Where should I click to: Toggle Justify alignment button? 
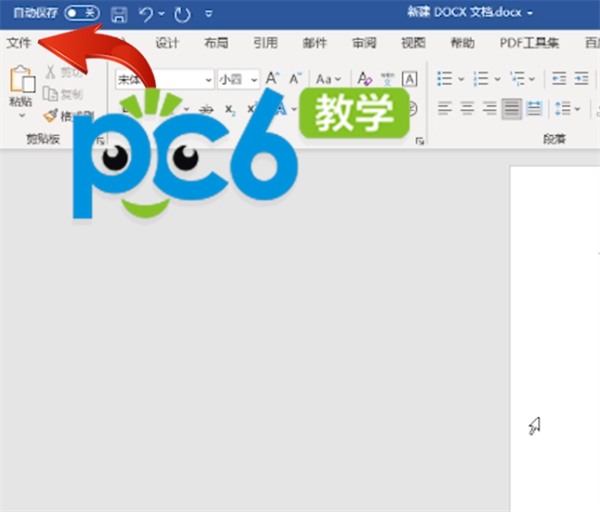pyautogui.click(x=512, y=109)
